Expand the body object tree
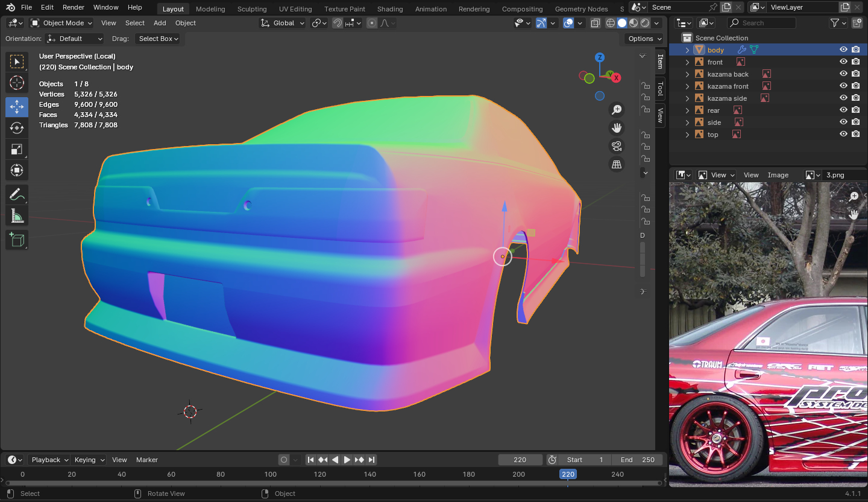 [687, 50]
